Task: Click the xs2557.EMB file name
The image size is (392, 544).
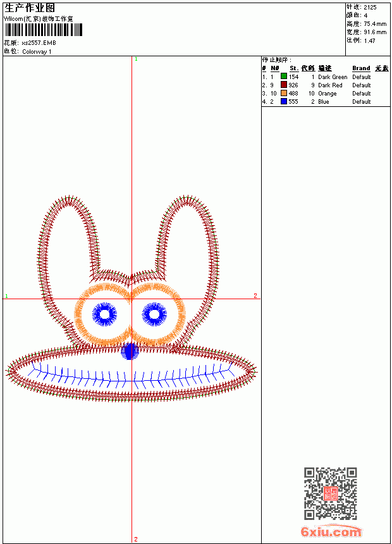Action: 39,43
